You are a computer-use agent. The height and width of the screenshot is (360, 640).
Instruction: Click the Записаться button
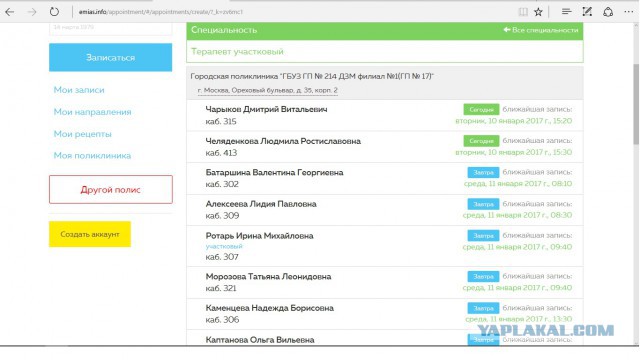point(111,58)
